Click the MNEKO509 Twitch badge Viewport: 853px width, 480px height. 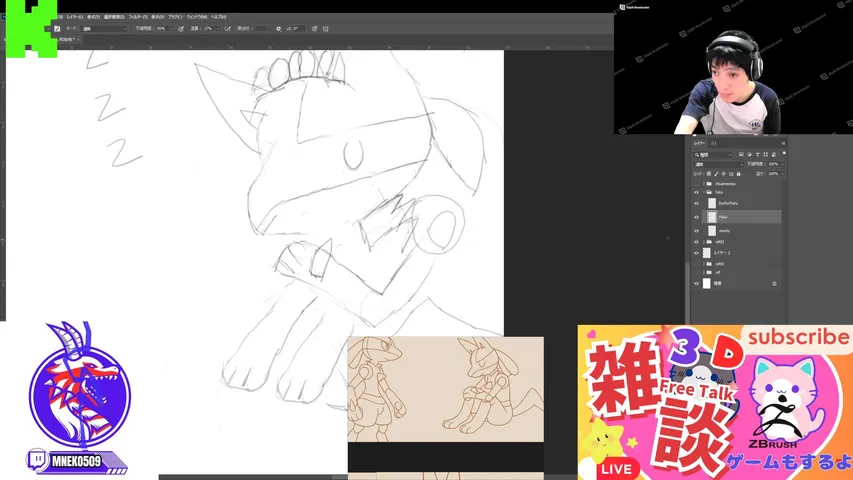click(76, 462)
